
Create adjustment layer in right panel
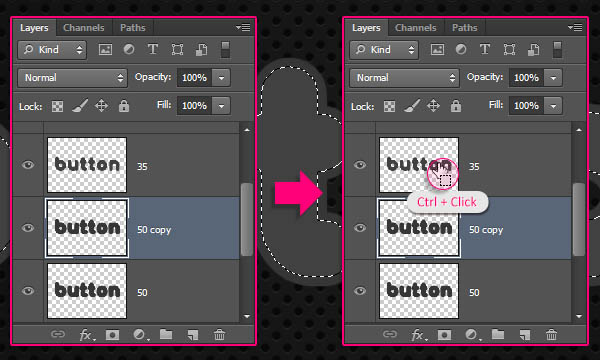(472, 335)
